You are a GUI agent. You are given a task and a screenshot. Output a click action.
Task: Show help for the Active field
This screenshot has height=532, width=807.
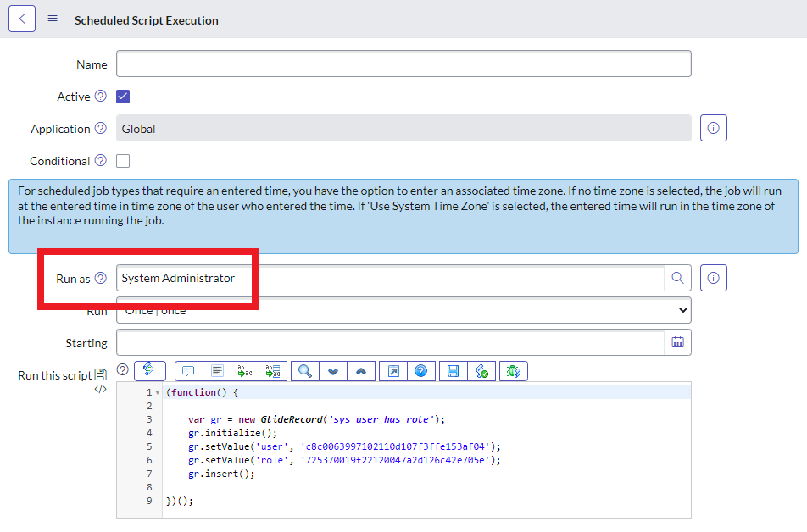(101, 97)
